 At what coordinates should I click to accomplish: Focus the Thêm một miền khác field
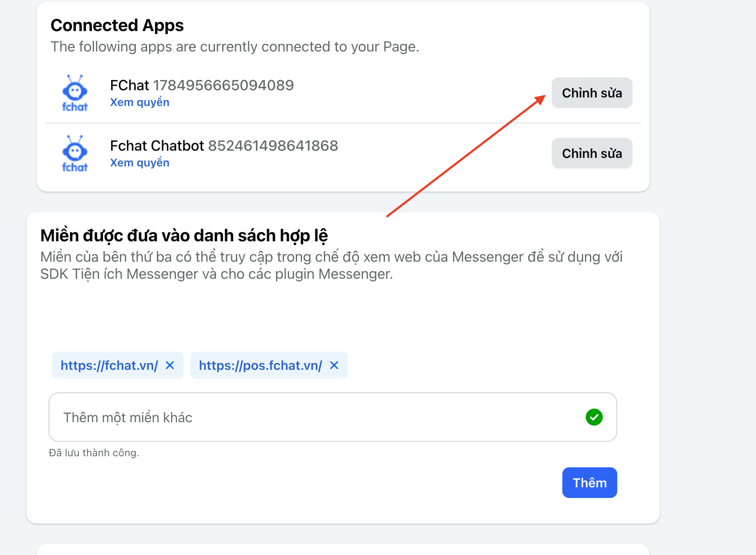315,417
